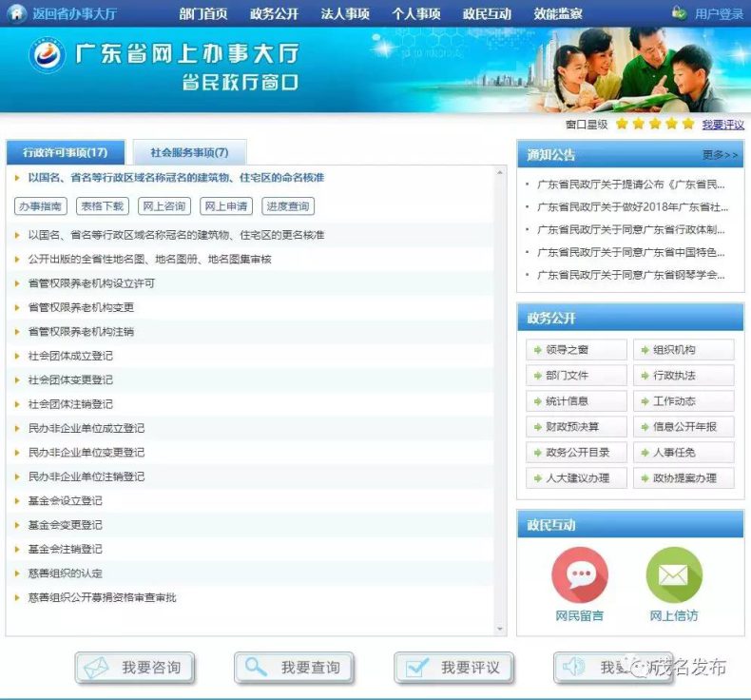Open the 政民互动 navigation menu item
The height and width of the screenshot is (700, 751).
pyautogui.click(x=487, y=13)
